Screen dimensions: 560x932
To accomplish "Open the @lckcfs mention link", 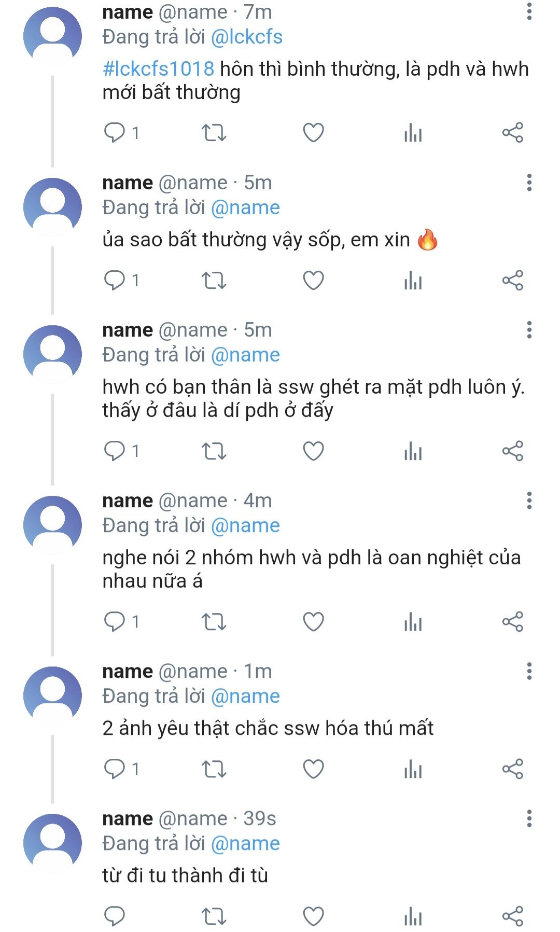I will pos(247,37).
